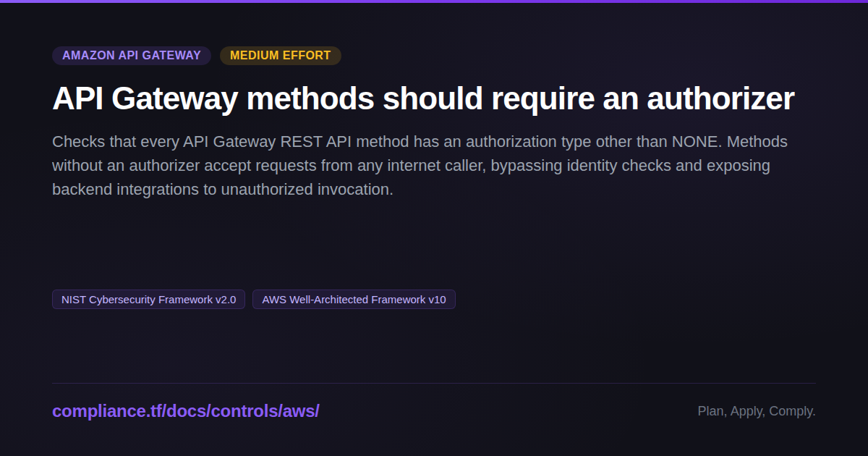Open the compliance.tf/docs/controls/aws/ link
Screen dimensions: 868x456
[x=185, y=411]
